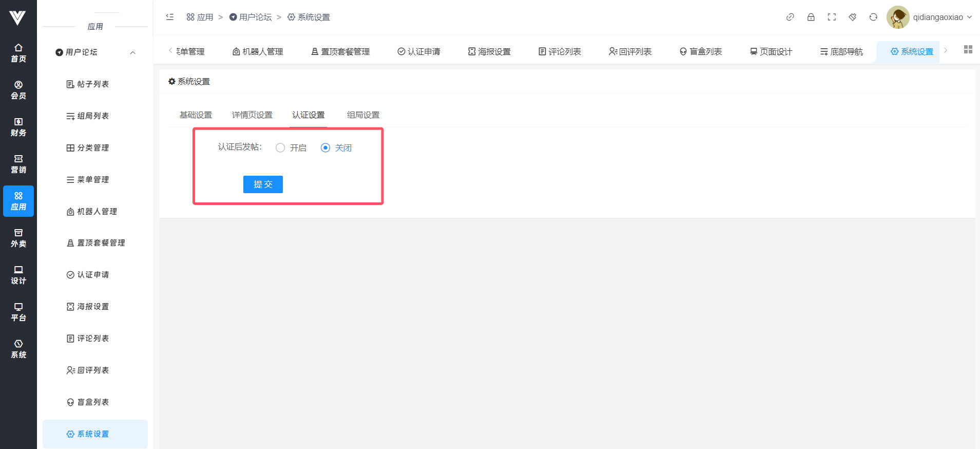Click the refresh icon in header
Image resolution: width=980 pixels, height=449 pixels.
873,17
